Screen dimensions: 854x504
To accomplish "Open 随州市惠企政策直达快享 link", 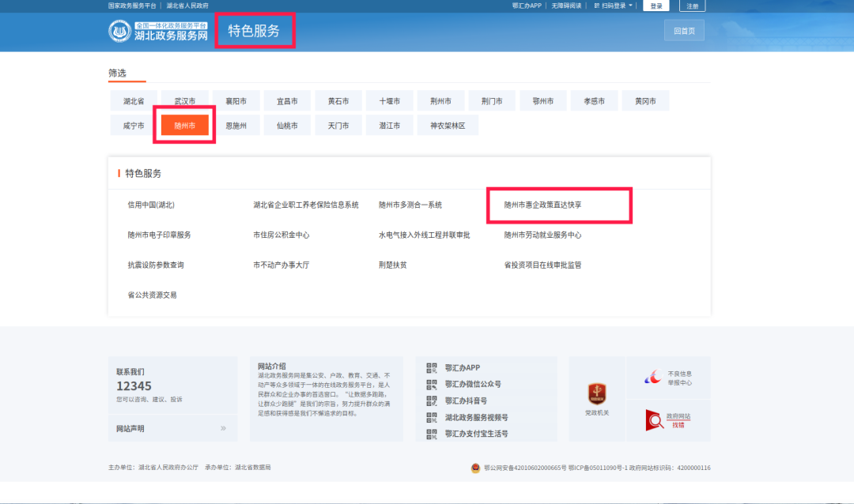I will point(542,205).
